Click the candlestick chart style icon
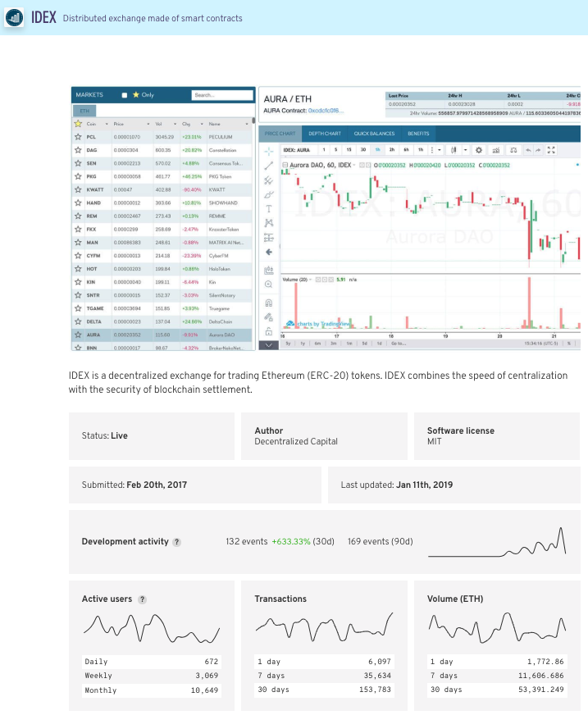Viewport: 588px width, 715px height. [x=454, y=149]
